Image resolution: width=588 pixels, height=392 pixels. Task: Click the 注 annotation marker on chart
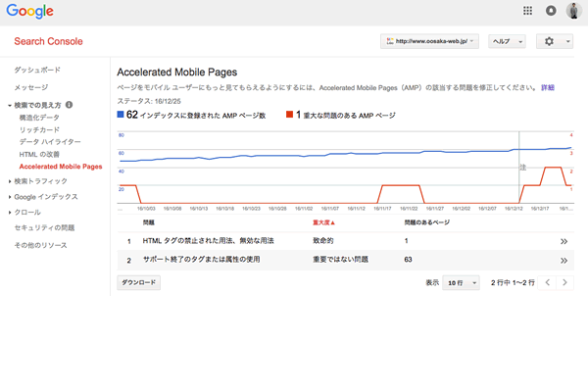click(x=522, y=168)
